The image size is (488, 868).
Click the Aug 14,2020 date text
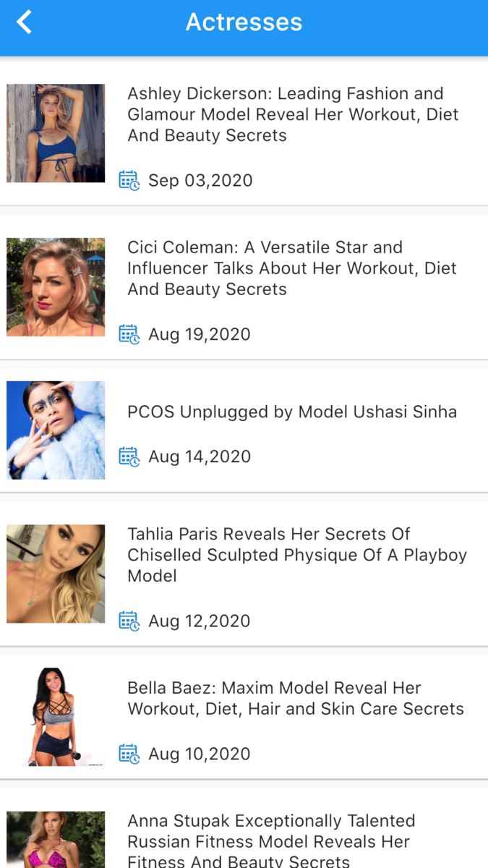[x=200, y=456]
